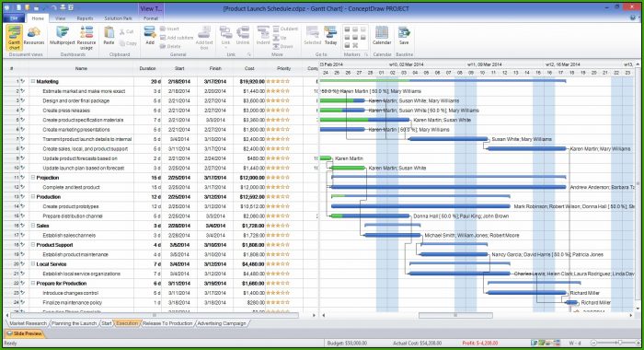Click the Duration column header
The height and width of the screenshot is (350, 644).
coord(147,68)
